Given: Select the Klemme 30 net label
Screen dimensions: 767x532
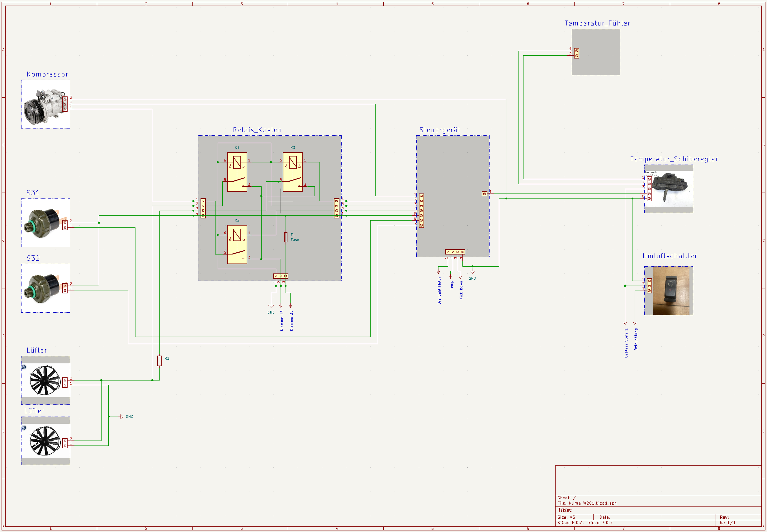Looking at the screenshot, I should pyautogui.click(x=291, y=321).
